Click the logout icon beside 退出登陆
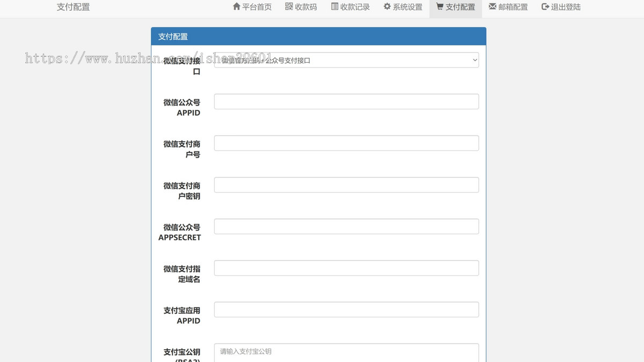Image resolution: width=644 pixels, height=362 pixels. 545,6
